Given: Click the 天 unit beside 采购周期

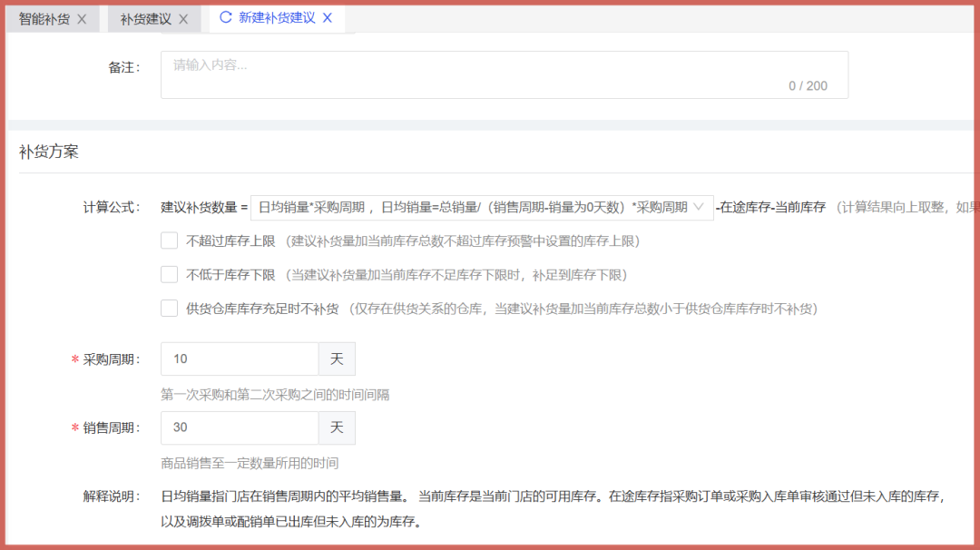Looking at the screenshot, I should point(337,359).
